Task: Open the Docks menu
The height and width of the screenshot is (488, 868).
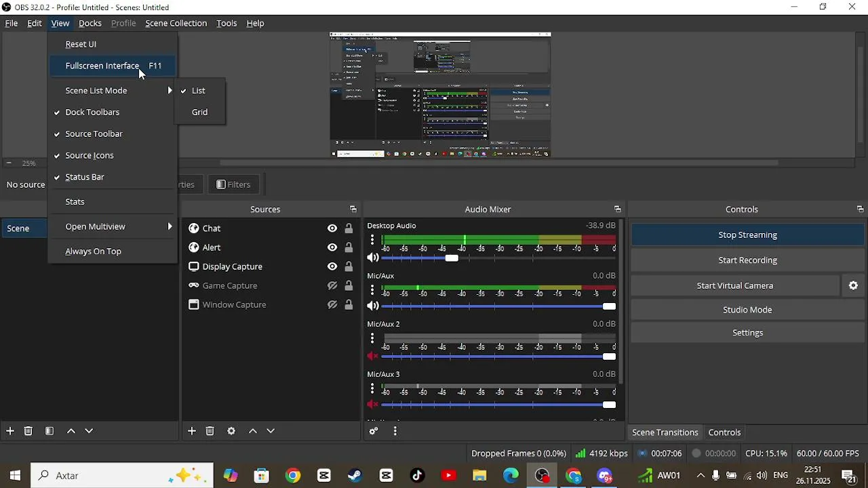Action: [90, 23]
